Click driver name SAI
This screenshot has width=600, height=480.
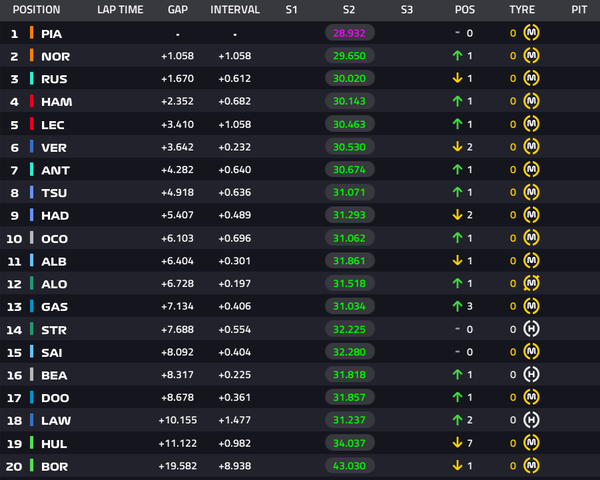point(52,353)
